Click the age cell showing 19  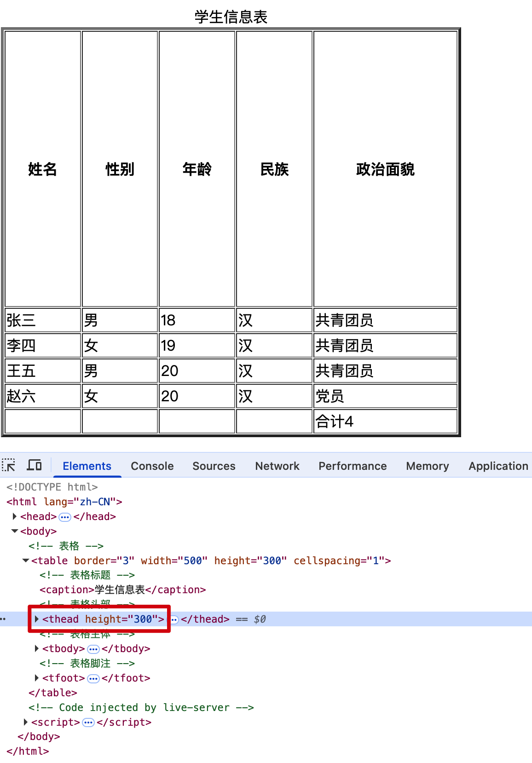(x=197, y=346)
